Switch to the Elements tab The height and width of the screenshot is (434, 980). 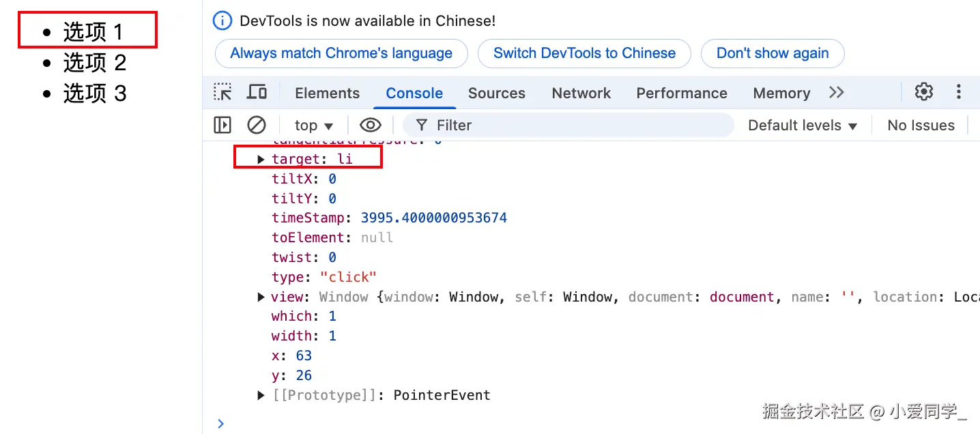point(327,93)
